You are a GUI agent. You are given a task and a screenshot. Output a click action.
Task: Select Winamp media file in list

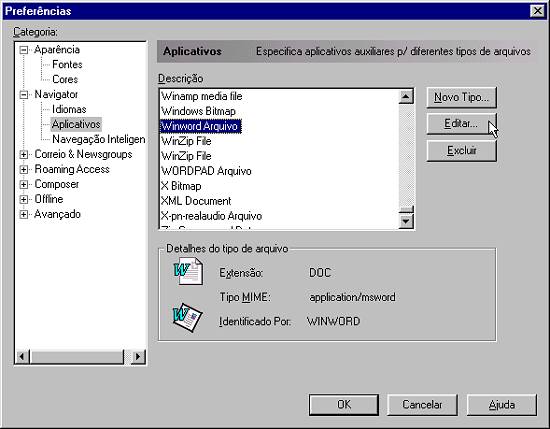click(202, 96)
